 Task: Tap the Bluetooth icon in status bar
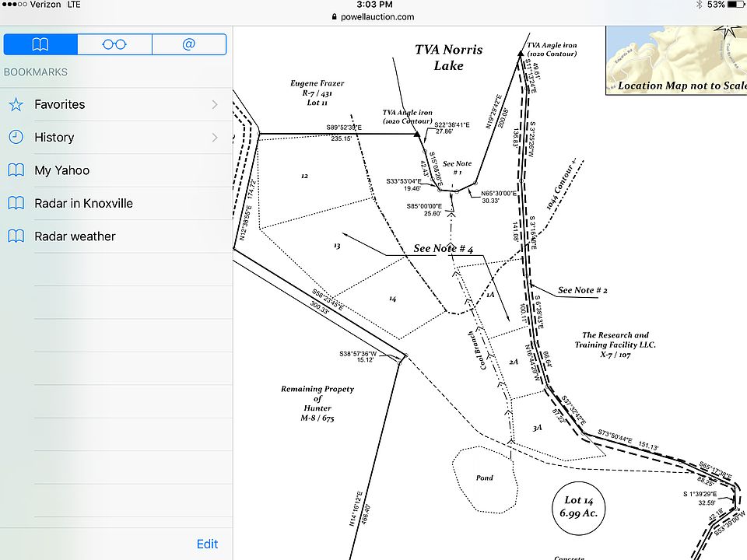click(x=700, y=5)
